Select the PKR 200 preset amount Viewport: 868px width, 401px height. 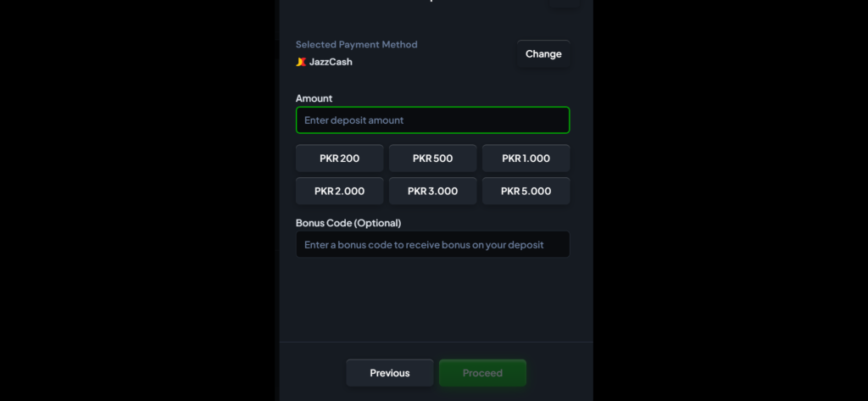[x=339, y=159]
